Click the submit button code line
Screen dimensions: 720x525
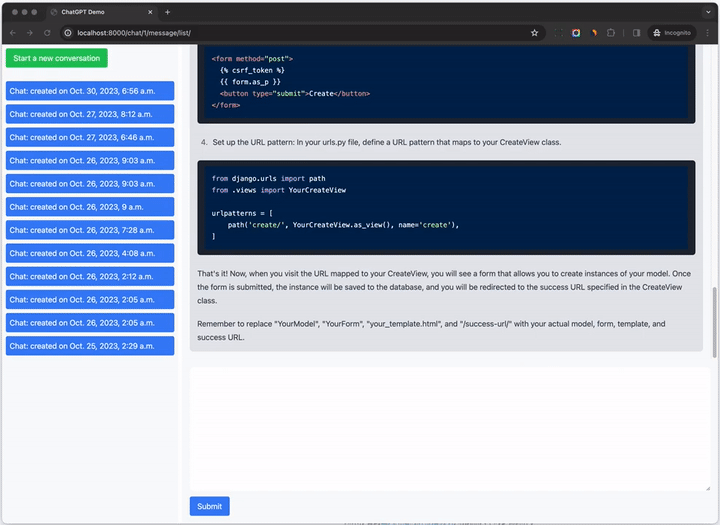pyautogui.click(x=295, y=94)
